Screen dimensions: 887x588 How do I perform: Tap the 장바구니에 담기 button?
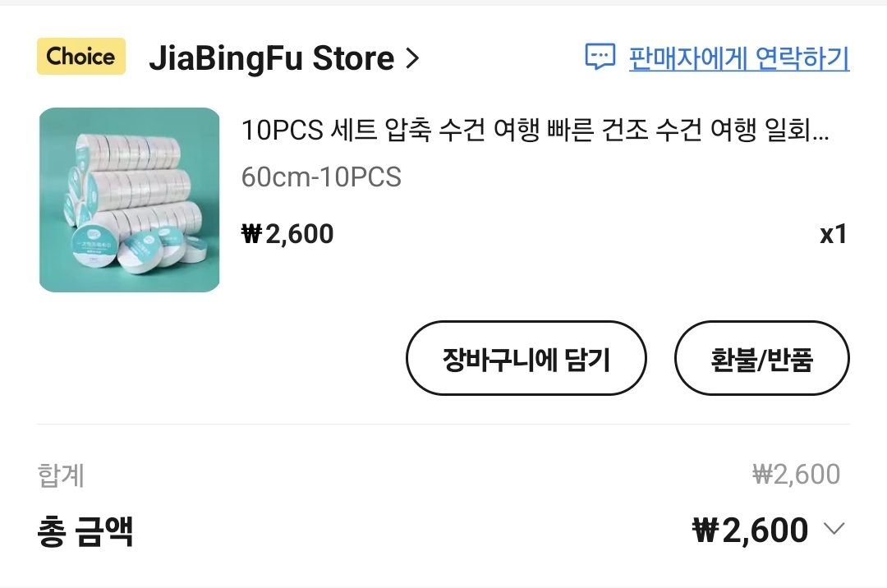coord(526,358)
